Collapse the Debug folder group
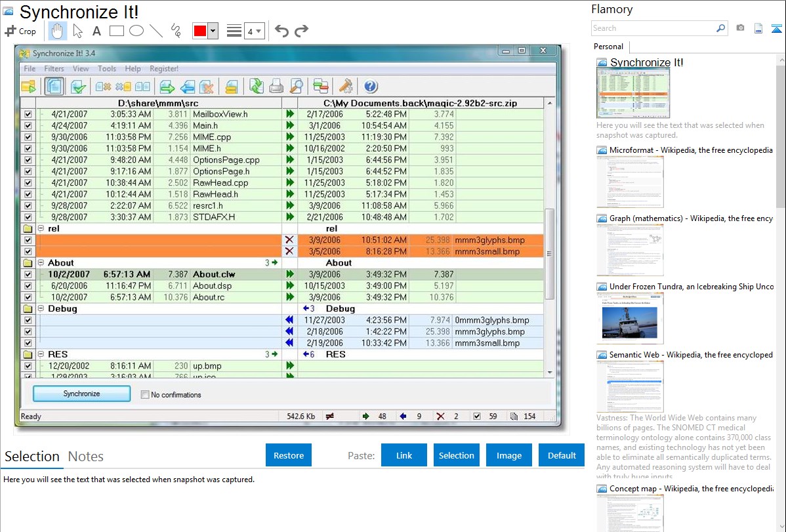 41,309
